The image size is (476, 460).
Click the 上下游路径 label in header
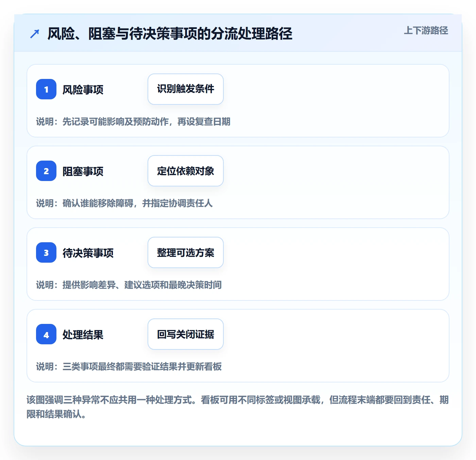(426, 31)
